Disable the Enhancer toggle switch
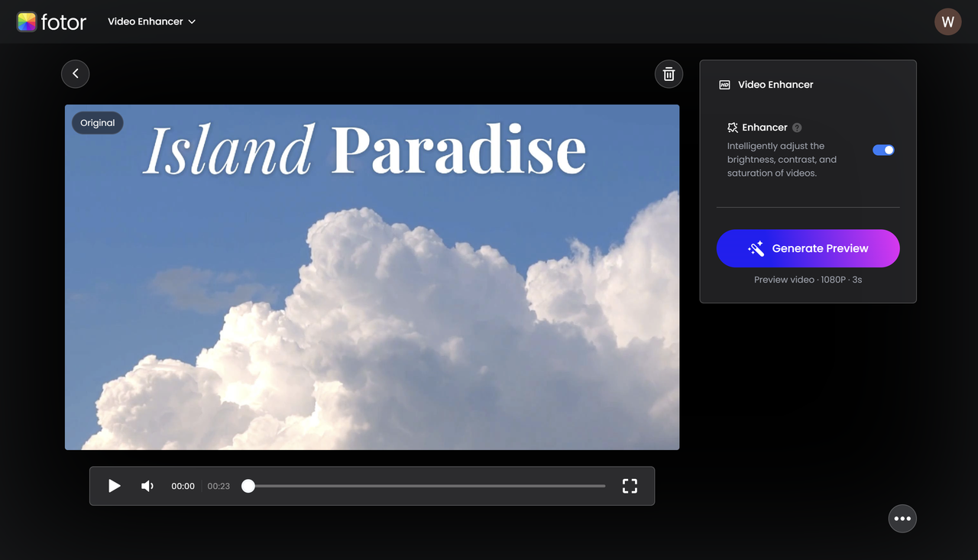The height and width of the screenshot is (560, 978). pyautogui.click(x=883, y=150)
